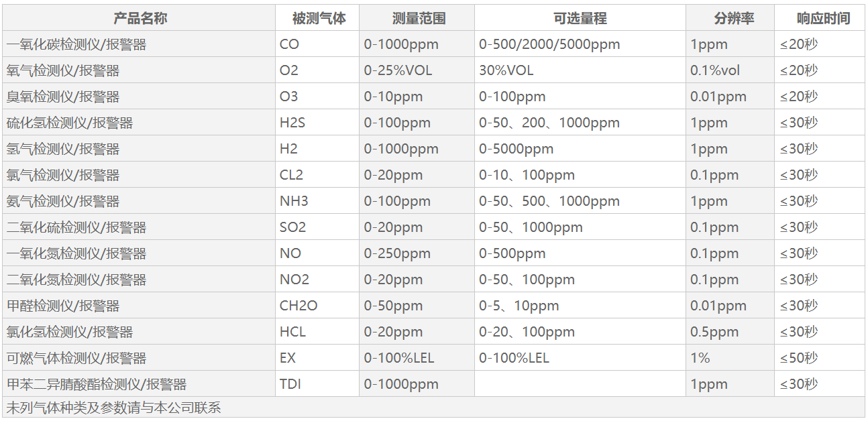Image resolution: width=868 pixels, height=423 pixels.
Task: Select the 氧气检测仪/报警器 product name
Action: [x=63, y=70]
